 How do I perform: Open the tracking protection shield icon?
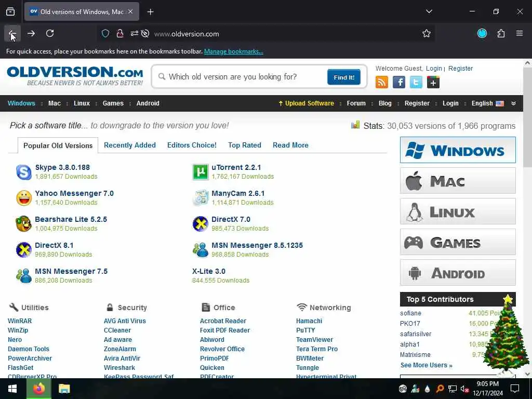tap(105, 34)
